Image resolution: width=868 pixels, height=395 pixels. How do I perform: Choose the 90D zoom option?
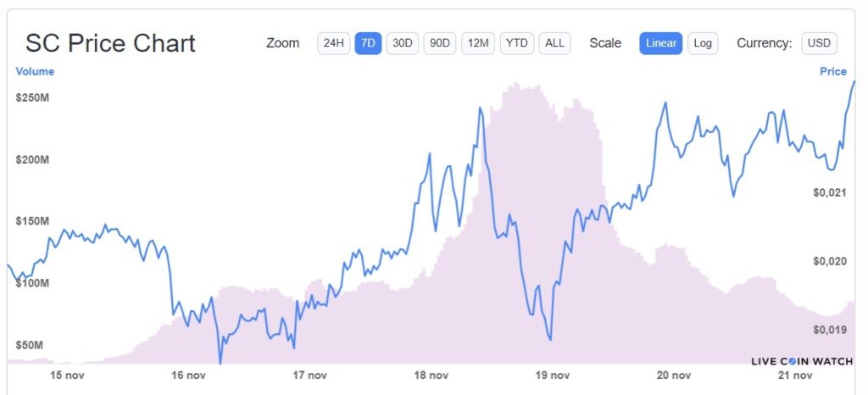tap(440, 43)
